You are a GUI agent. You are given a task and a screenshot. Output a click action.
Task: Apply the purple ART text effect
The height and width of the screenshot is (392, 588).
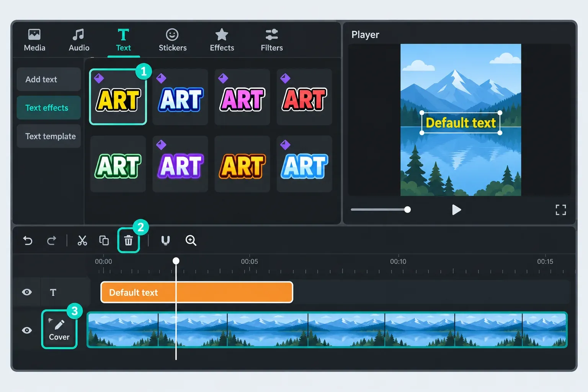pos(180,164)
